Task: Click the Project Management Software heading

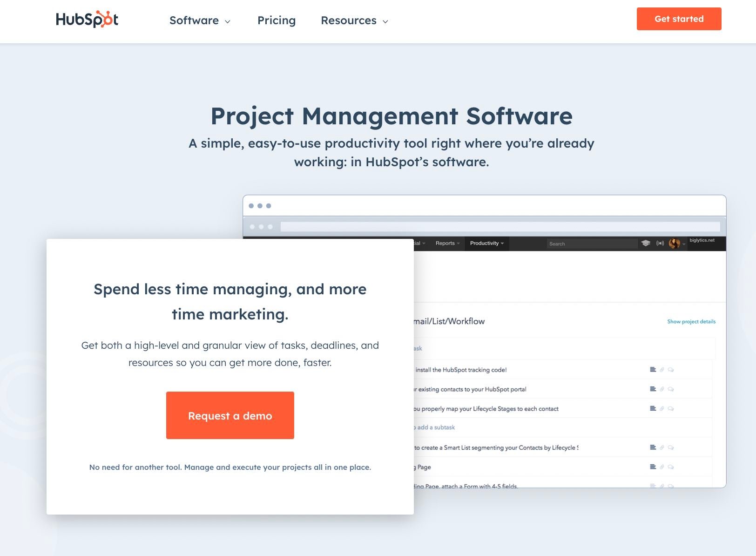Action: coord(391,116)
